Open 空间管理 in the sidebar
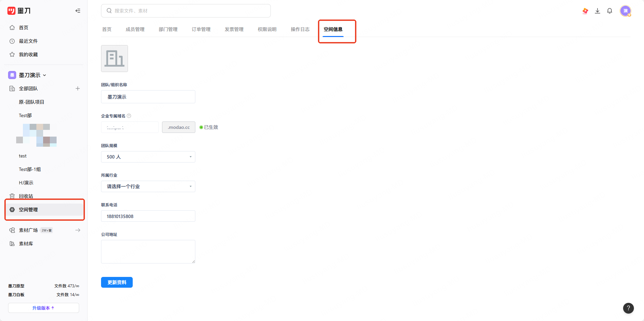 44,210
